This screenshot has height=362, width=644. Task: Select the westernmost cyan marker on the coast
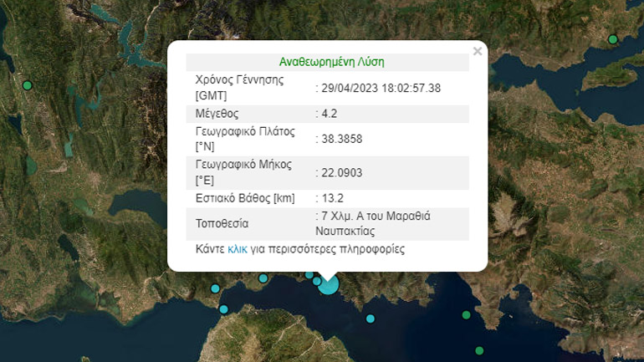click(x=215, y=288)
